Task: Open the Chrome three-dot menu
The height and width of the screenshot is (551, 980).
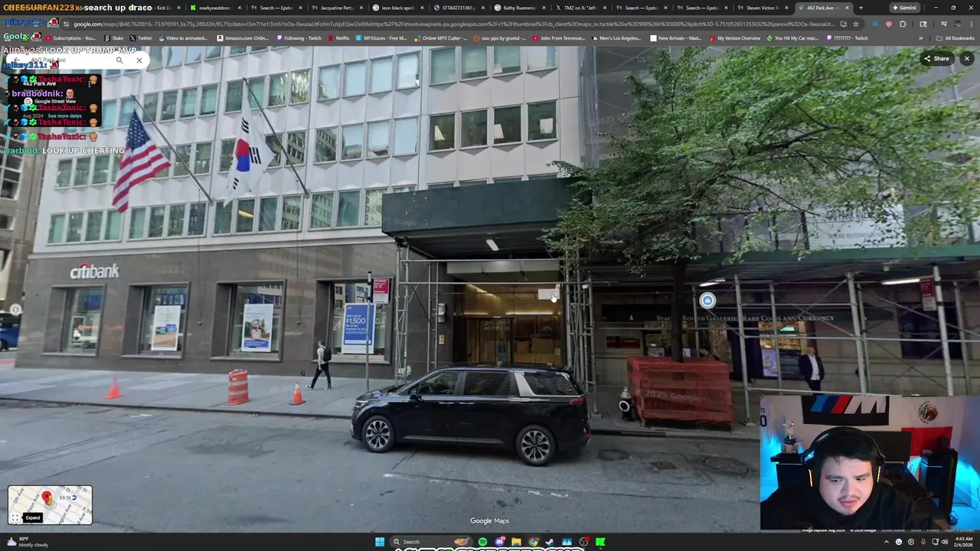Action: tap(972, 24)
